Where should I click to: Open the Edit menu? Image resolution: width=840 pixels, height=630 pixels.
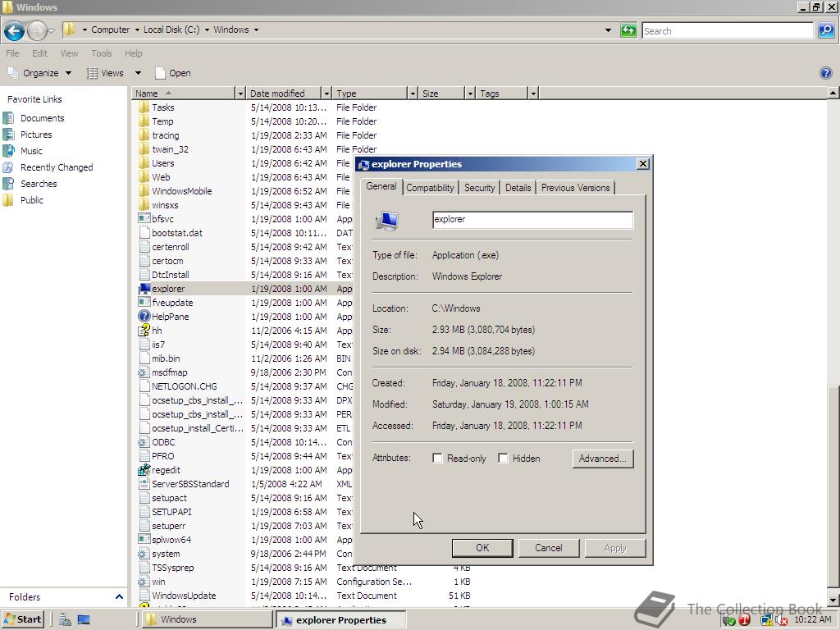(39, 53)
